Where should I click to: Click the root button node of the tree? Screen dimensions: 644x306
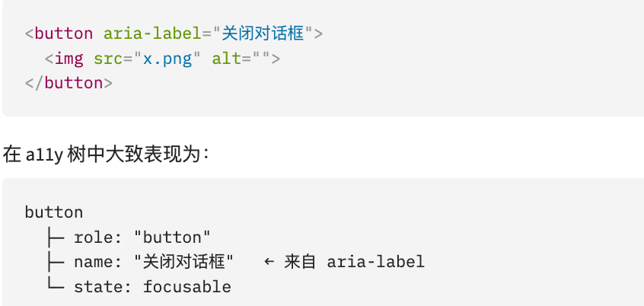(54, 212)
